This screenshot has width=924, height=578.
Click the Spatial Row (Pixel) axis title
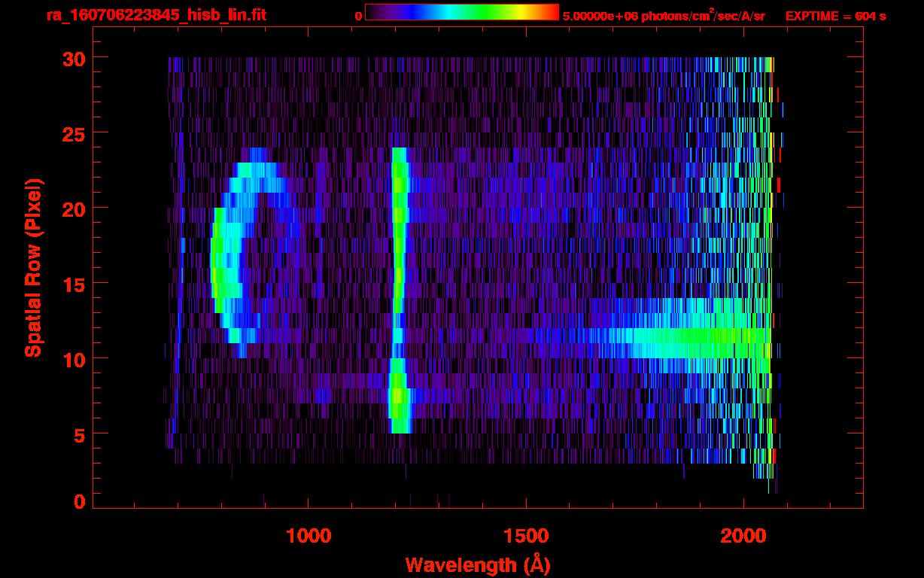pos(33,268)
